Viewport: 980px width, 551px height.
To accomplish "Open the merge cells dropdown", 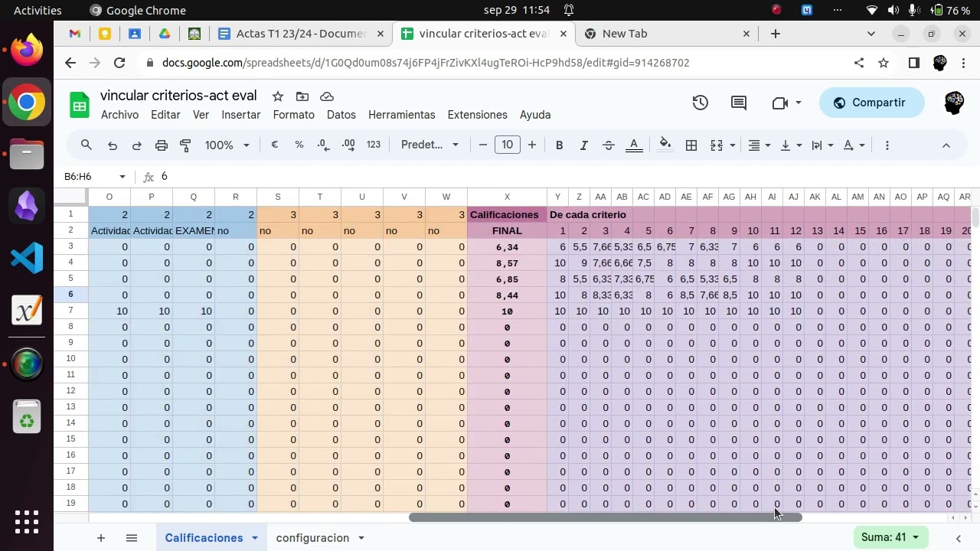I will click(x=733, y=145).
